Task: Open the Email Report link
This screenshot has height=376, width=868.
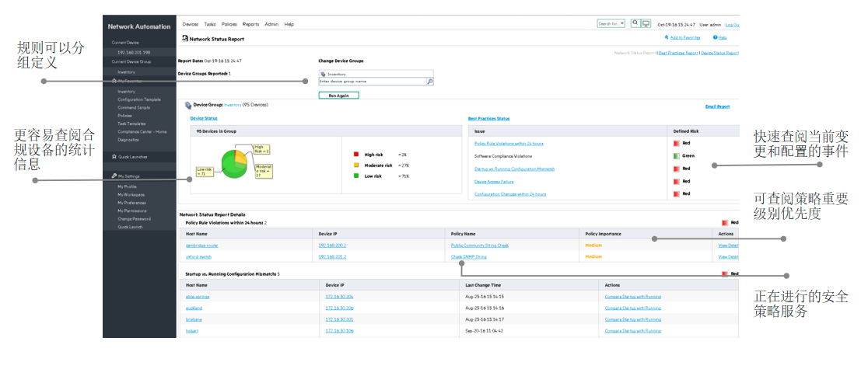Action: 717,106
